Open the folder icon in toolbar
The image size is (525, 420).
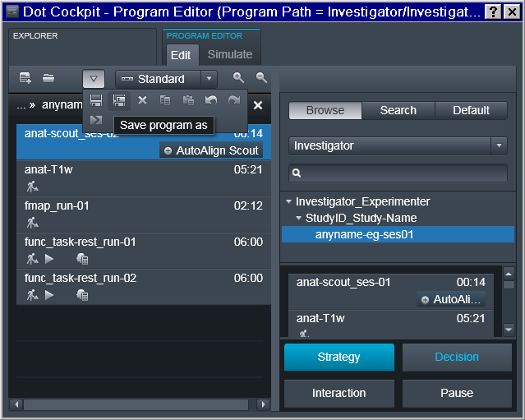click(x=48, y=78)
